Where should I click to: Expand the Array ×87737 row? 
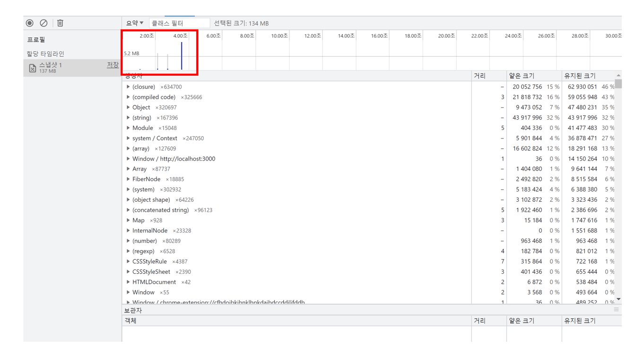[x=128, y=169]
